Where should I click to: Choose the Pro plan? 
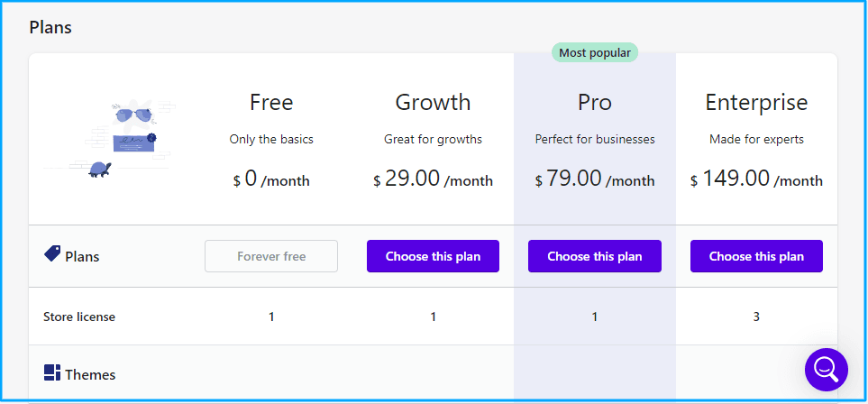(x=594, y=256)
